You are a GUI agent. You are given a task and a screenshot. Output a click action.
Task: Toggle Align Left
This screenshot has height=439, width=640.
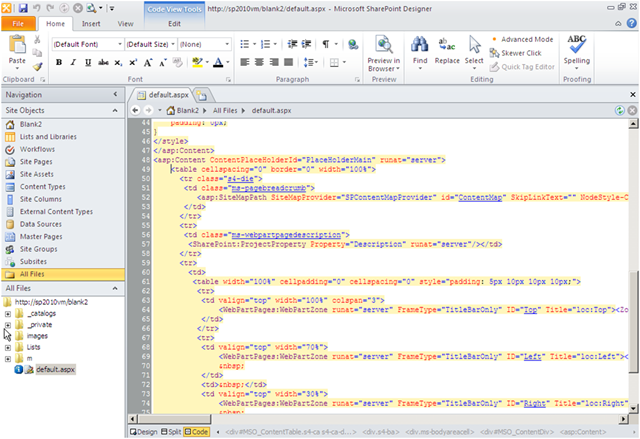click(x=244, y=62)
